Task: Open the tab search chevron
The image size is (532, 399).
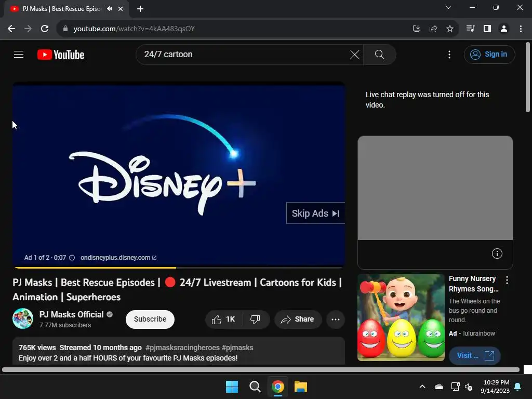Action: pos(448,7)
